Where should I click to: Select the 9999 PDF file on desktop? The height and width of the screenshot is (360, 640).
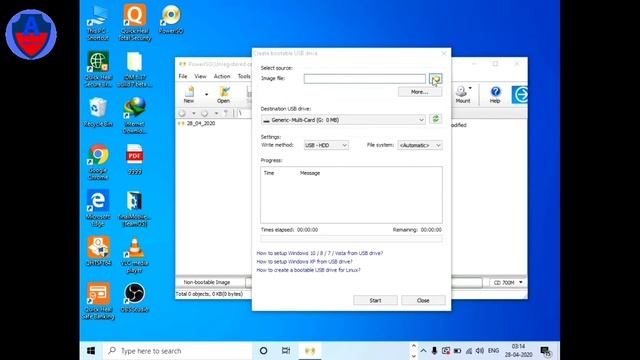[x=135, y=159]
